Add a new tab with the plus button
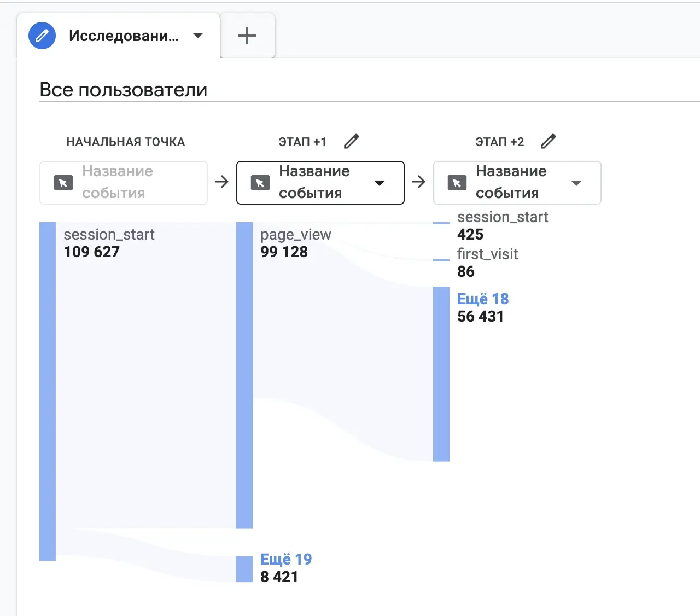Screen dimensions: 700x616 pos(247,36)
